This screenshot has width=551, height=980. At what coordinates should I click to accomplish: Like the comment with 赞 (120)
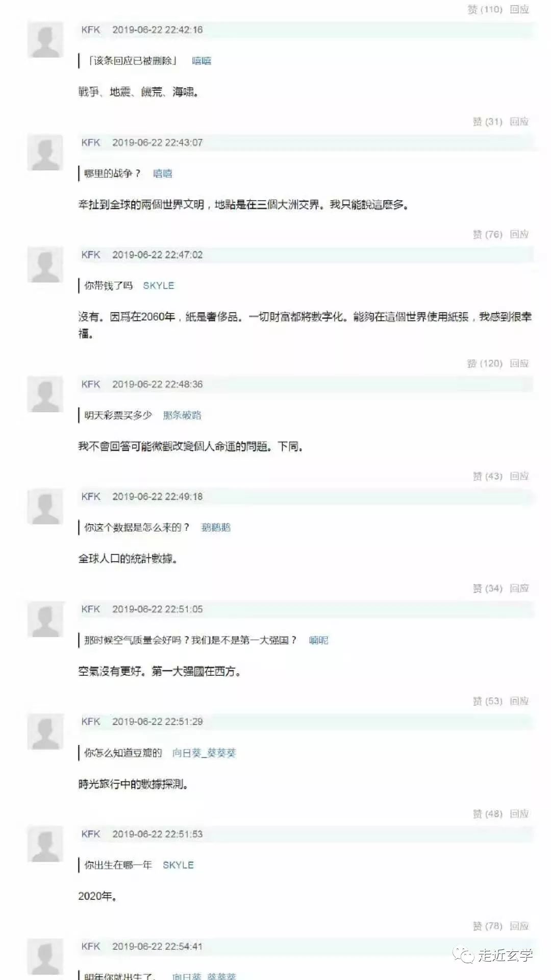point(485,363)
